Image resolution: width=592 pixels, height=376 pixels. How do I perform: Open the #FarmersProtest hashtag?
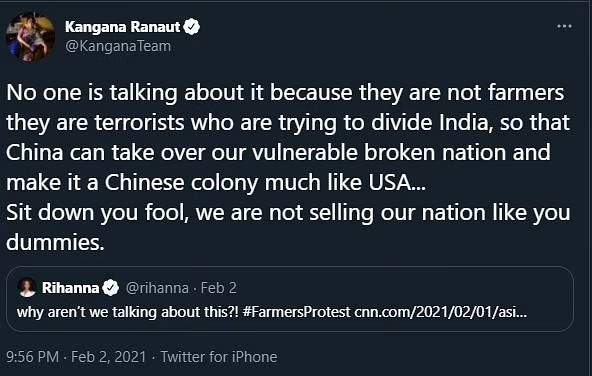click(x=297, y=312)
